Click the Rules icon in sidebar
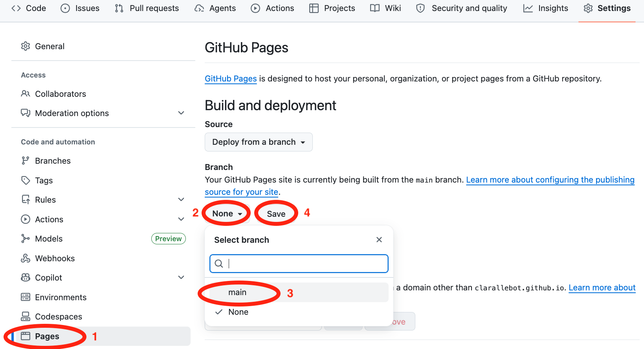The image size is (644, 349). [26, 199]
